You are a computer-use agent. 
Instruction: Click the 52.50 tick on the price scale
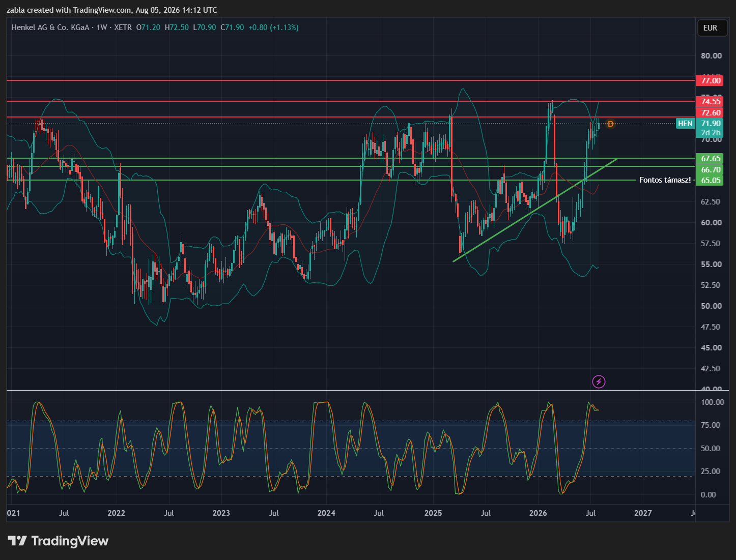(711, 285)
